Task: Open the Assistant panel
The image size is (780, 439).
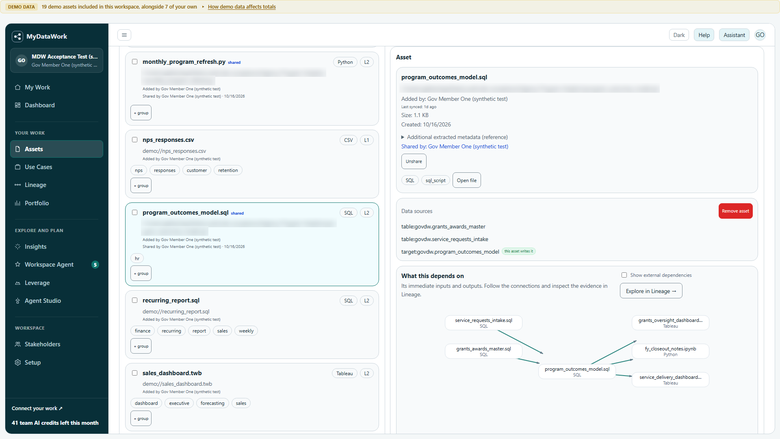Action: [x=734, y=35]
